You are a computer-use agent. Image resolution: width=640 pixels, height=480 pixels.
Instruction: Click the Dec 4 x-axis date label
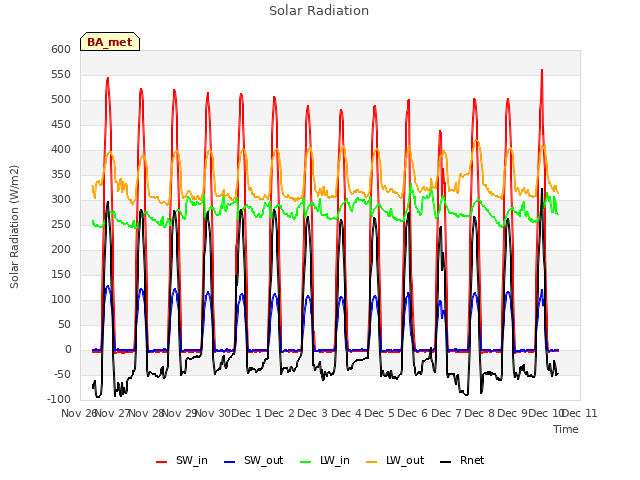pos(346,413)
